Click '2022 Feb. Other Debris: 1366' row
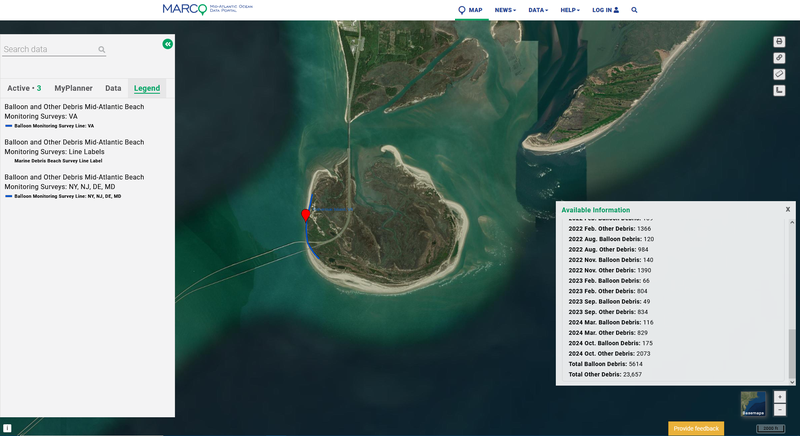 (x=610, y=228)
